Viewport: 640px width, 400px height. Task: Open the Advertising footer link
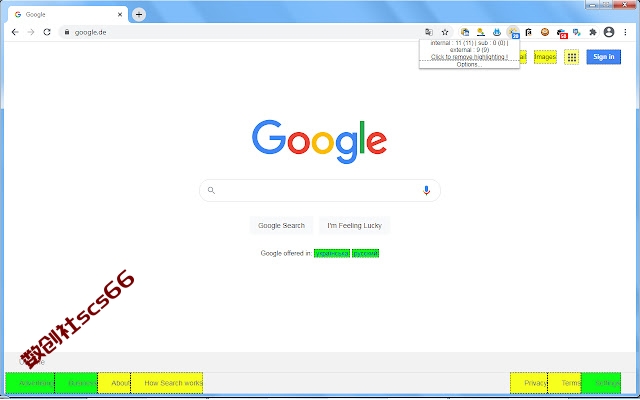click(x=30, y=383)
